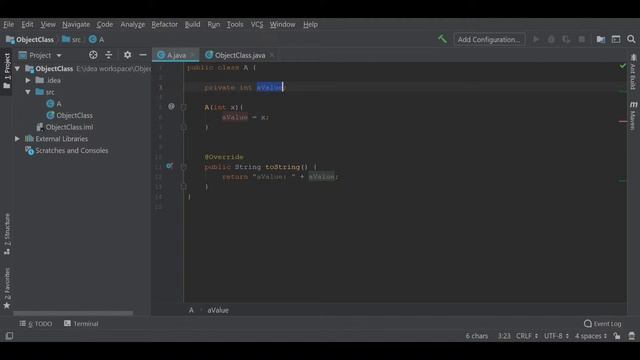
Task: Open the Project Structure icon
Action: pyautogui.click(x=600, y=39)
